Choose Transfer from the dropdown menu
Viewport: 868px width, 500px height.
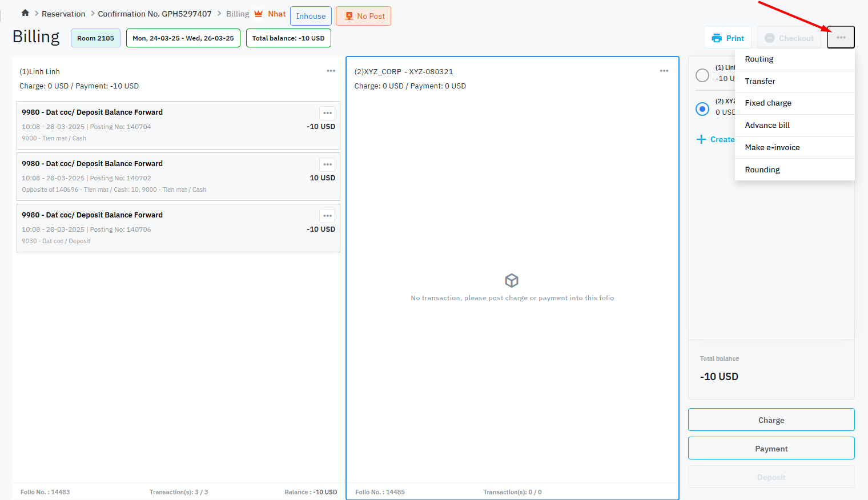click(759, 82)
